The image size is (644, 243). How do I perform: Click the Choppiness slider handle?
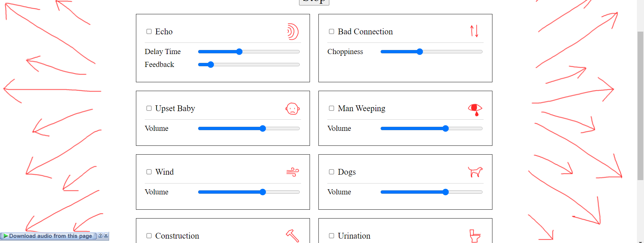tap(420, 52)
